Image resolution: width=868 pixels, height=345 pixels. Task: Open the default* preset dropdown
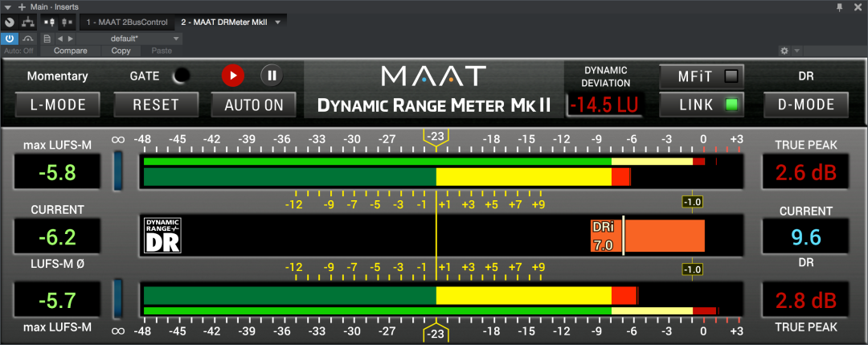pyautogui.click(x=129, y=39)
